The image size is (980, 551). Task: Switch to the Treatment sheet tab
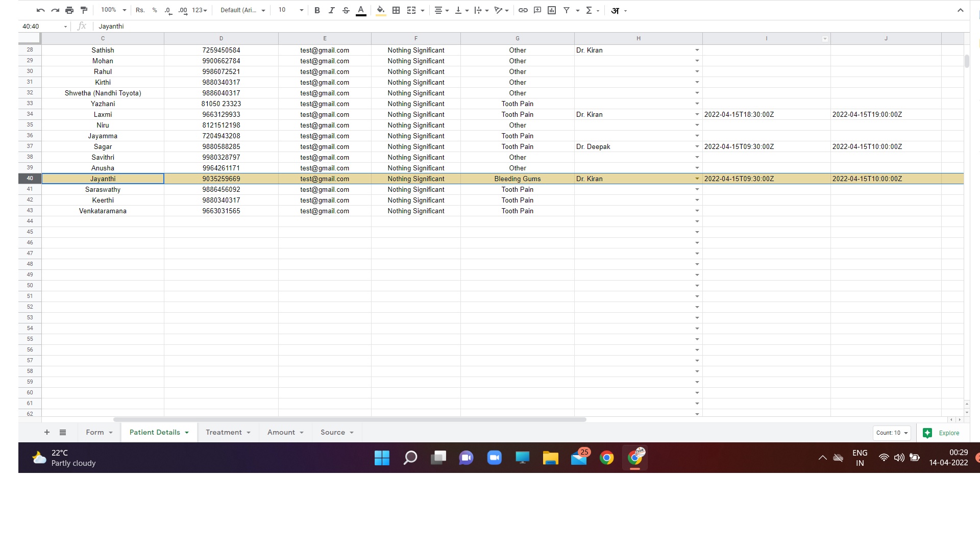pyautogui.click(x=224, y=432)
